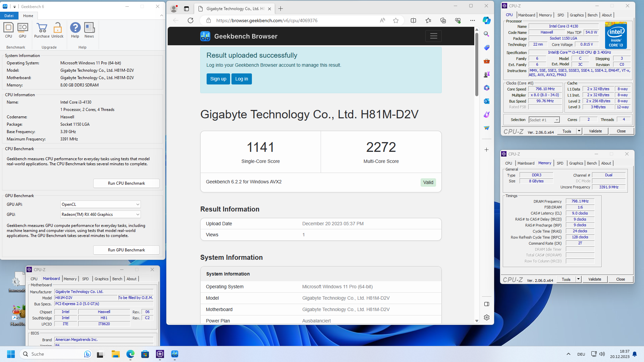Expand Tools dropdown arrow in top CPU-Z
Viewport: 644px width, 362px height.
[579, 131]
